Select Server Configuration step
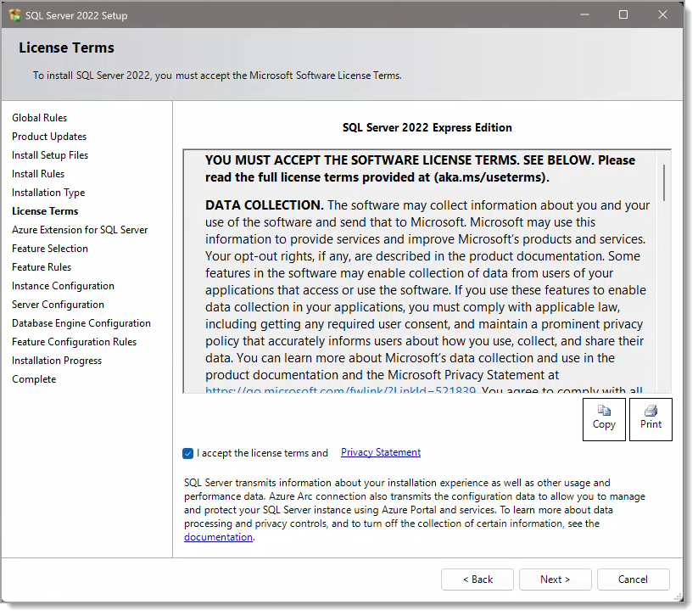Image resolution: width=698 pixels, height=616 pixels. point(58,305)
